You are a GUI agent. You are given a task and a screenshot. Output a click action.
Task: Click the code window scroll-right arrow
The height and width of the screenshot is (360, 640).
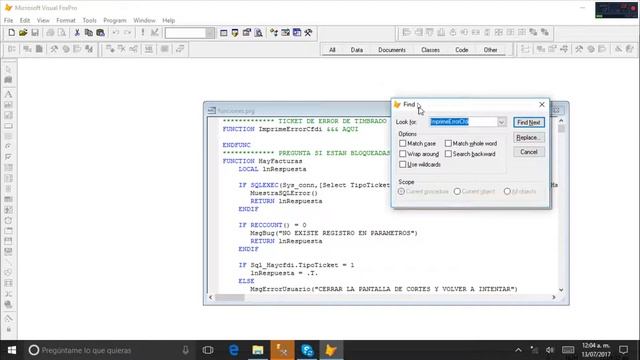tap(553, 298)
